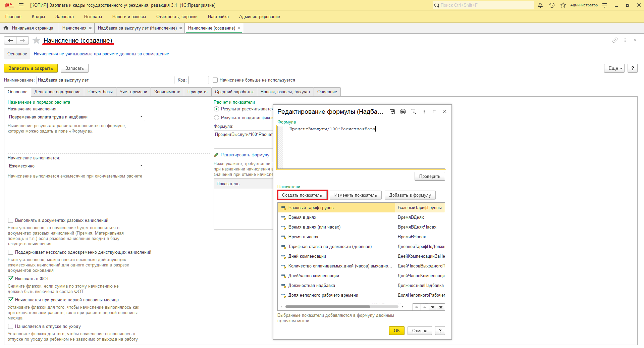The height and width of the screenshot is (348, 644).
Task: Move one row up in indicators list
Action: 425,307
